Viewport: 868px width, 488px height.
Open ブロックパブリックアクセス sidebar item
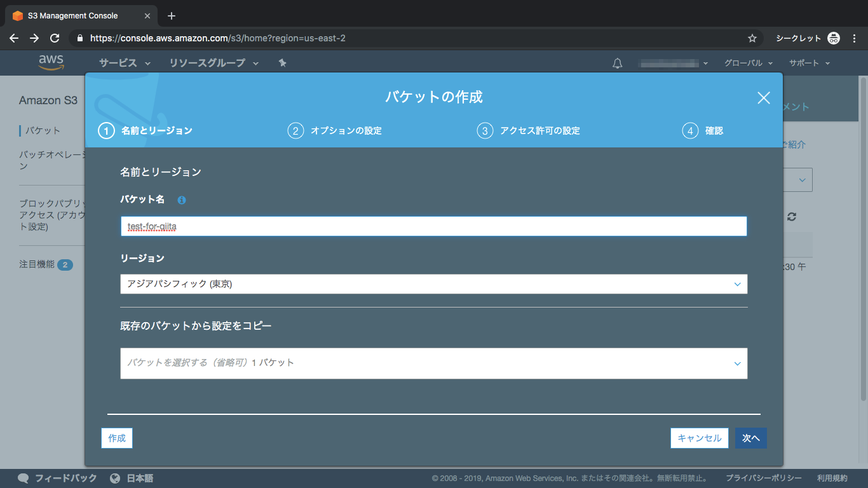click(x=52, y=215)
